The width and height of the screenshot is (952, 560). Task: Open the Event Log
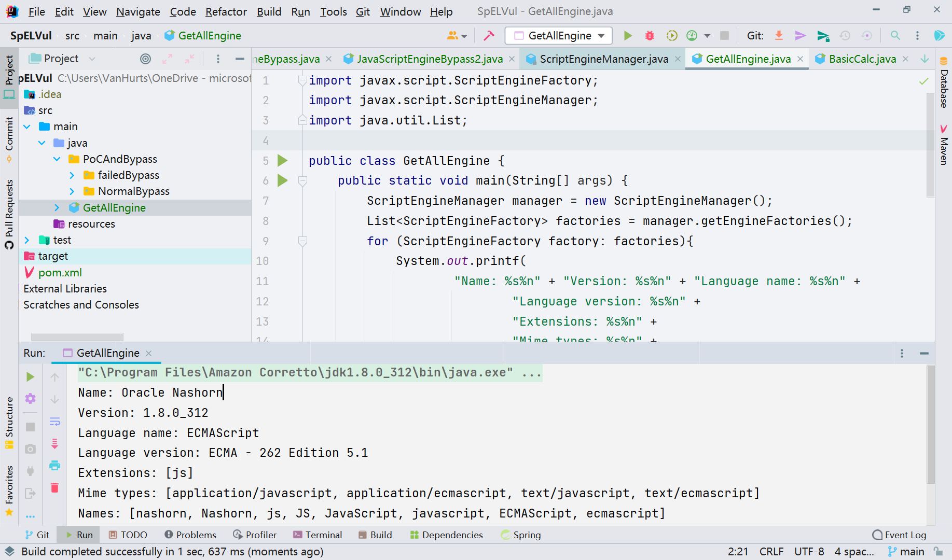[900, 535]
